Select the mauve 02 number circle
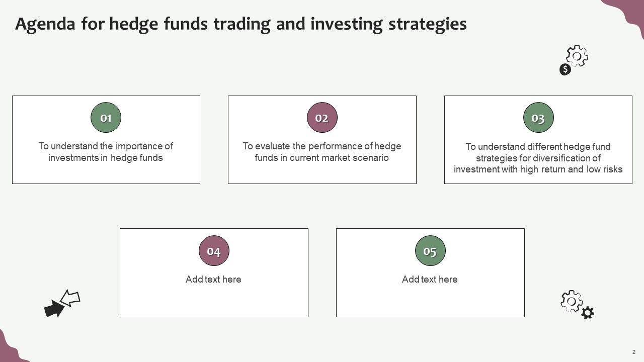644x362 pixels. (322, 118)
